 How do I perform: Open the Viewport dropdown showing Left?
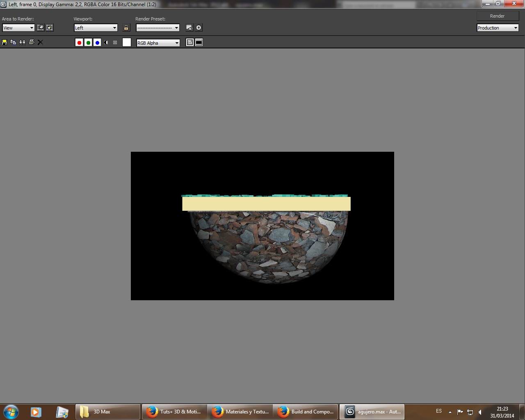[x=96, y=28]
